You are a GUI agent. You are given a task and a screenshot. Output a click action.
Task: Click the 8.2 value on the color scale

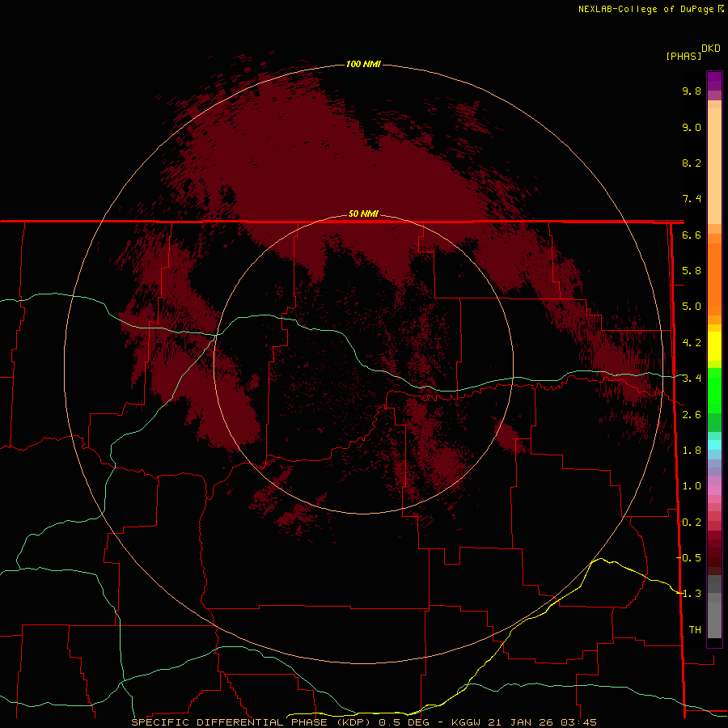[x=692, y=163]
